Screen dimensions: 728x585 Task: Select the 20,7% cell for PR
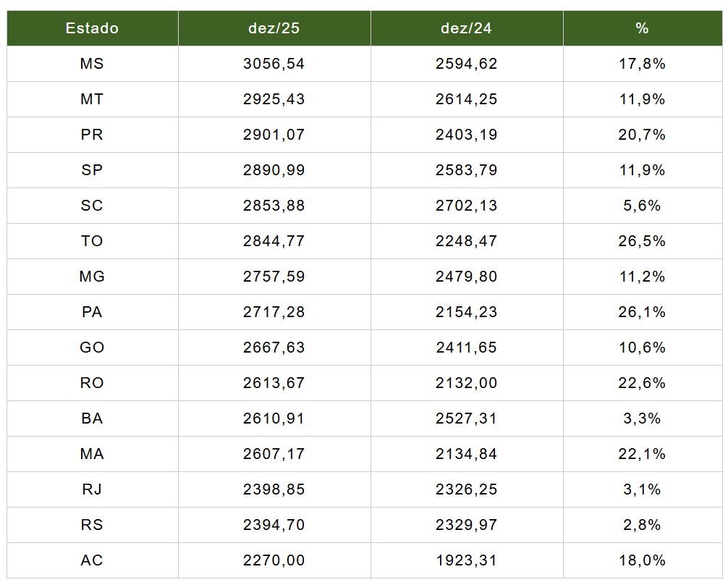pyautogui.click(x=642, y=135)
